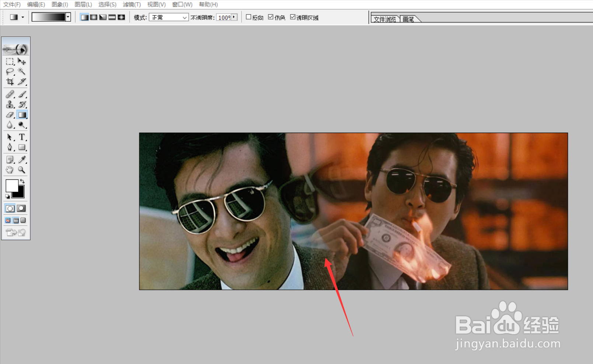
Task: Open the 模式 blend mode dropdown
Action: tap(168, 17)
